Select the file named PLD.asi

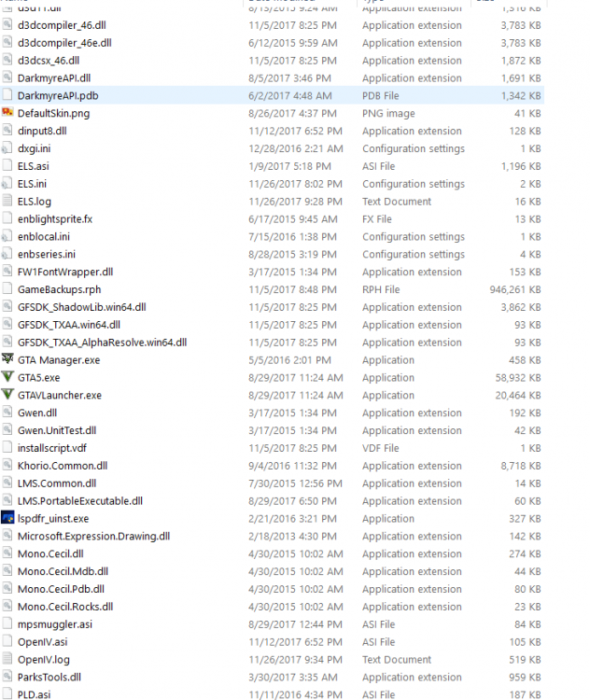click(35, 694)
